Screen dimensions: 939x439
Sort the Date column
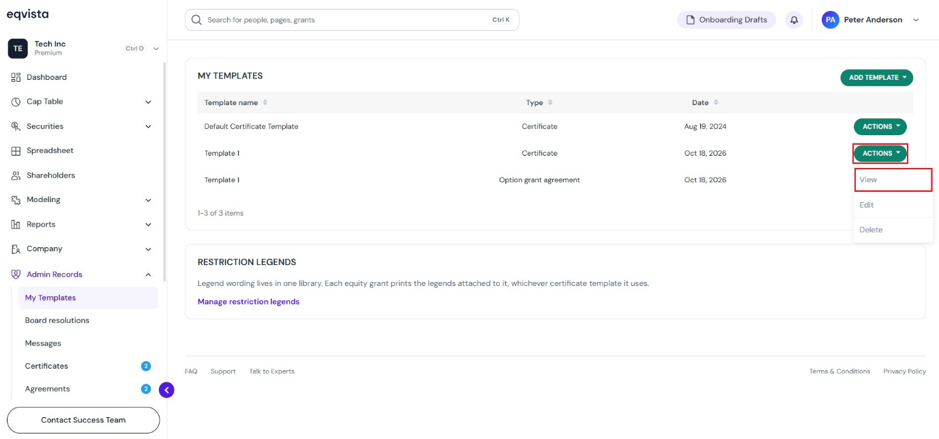pyautogui.click(x=716, y=102)
